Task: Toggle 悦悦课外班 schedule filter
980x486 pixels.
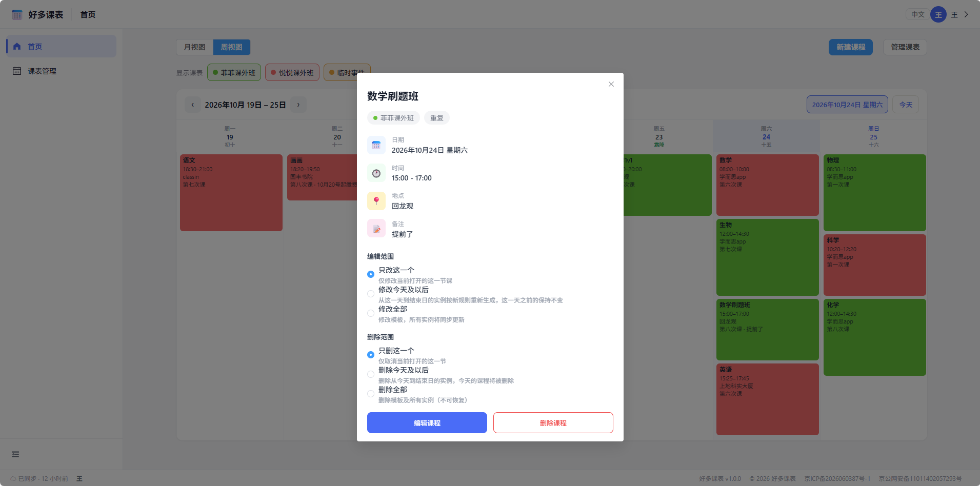Action: pos(292,72)
